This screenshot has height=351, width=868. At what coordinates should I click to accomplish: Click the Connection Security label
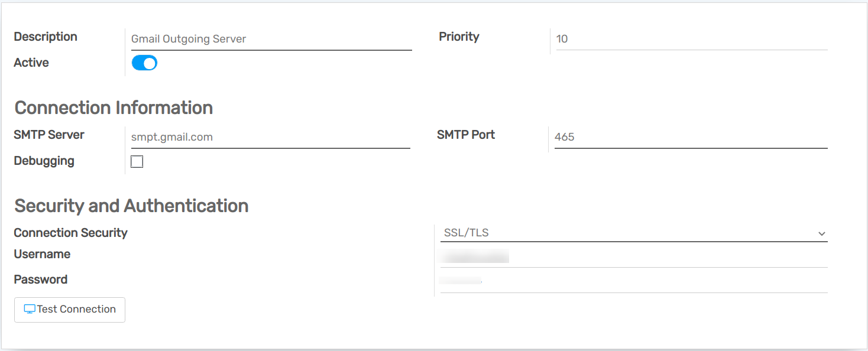point(70,233)
